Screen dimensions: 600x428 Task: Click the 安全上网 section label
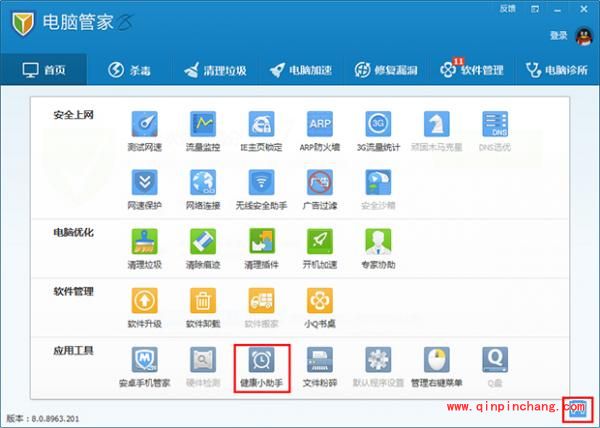click(73, 115)
